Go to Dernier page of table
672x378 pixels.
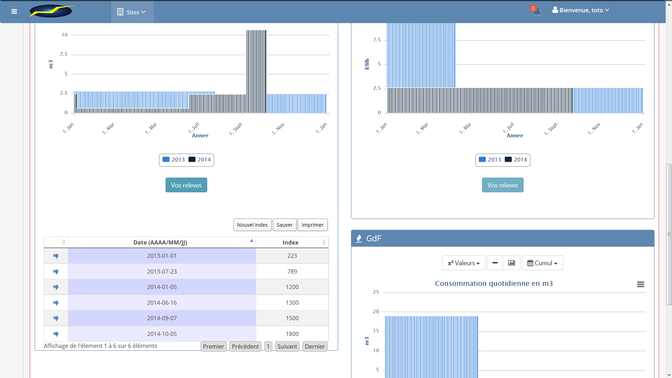[x=315, y=346]
